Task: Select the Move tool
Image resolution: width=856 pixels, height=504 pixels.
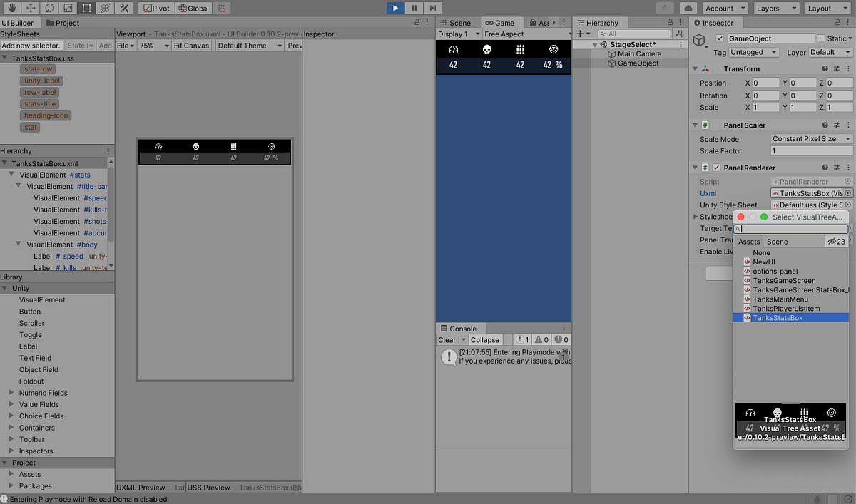Action: click(31, 8)
